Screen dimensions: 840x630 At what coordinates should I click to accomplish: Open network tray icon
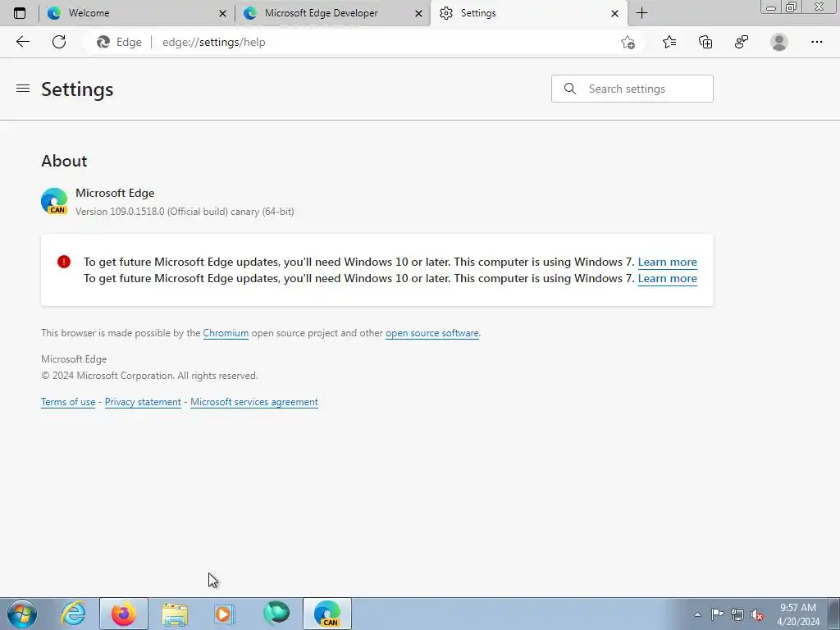coord(737,614)
